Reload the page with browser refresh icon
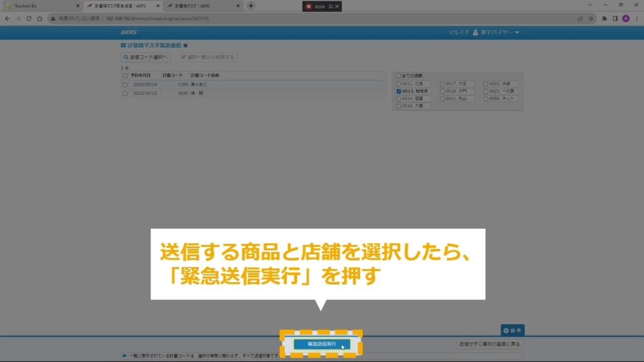The width and height of the screenshot is (644, 362). coord(29,18)
